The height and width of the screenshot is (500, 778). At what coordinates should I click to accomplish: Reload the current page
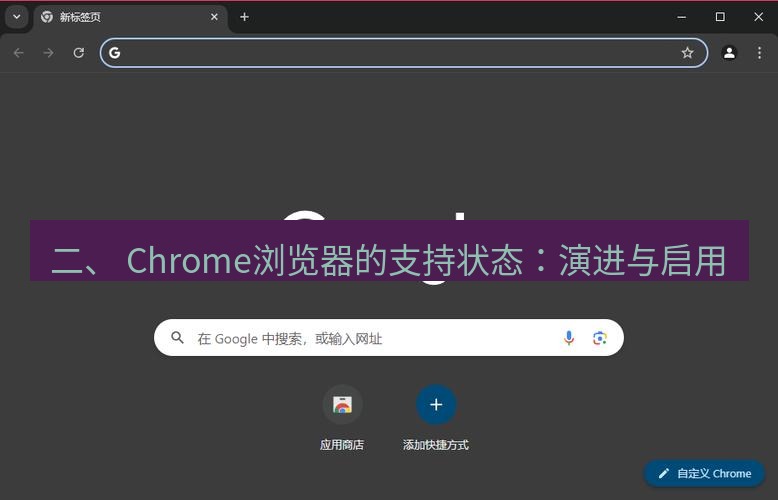click(78, 53)
